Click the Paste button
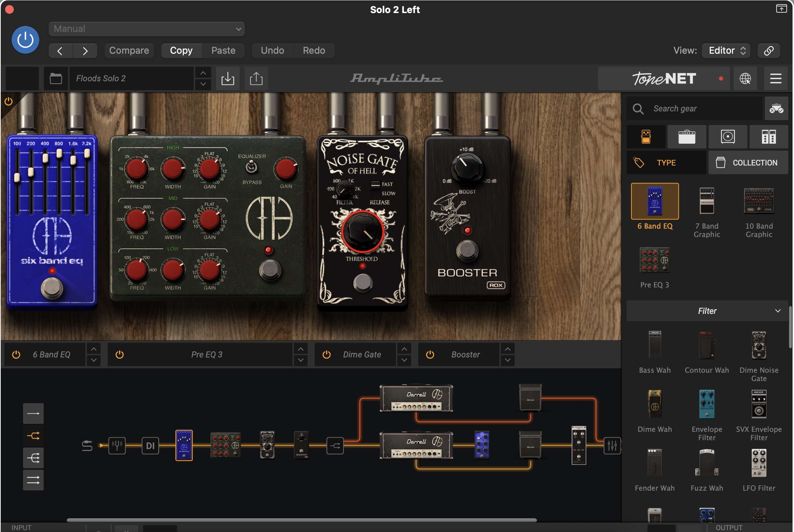Screen dimensions: 794x532 pos(223,50)
